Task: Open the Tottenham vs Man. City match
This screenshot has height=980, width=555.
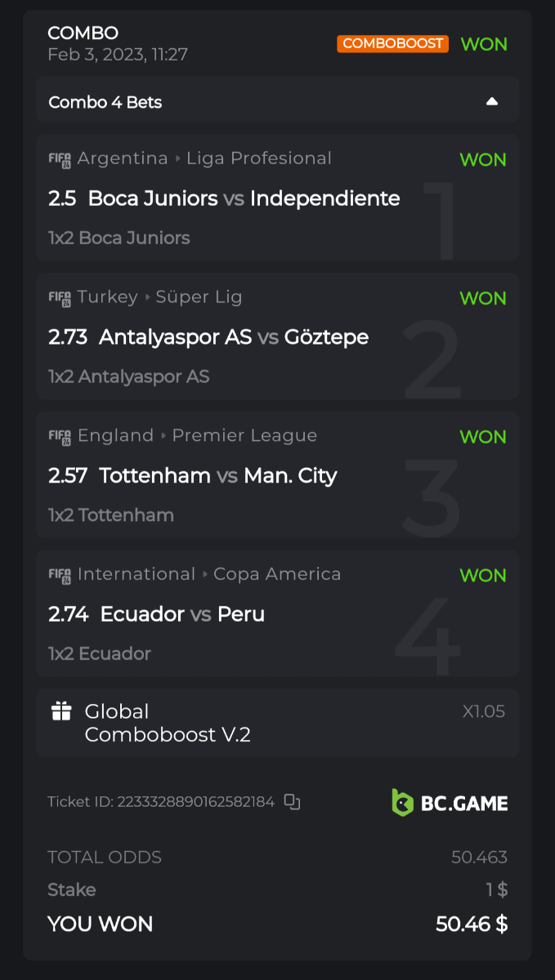Action: coord(217,476)
